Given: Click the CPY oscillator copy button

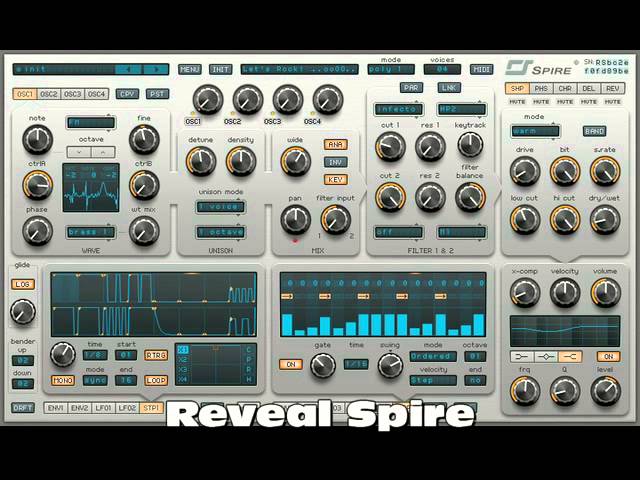Looking at the screenshot, I should click(x=127, y=94).
